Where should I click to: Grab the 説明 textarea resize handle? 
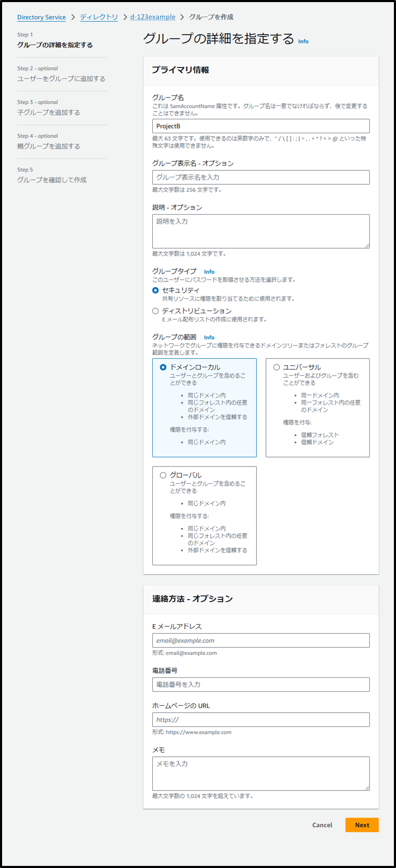point(367,245)
